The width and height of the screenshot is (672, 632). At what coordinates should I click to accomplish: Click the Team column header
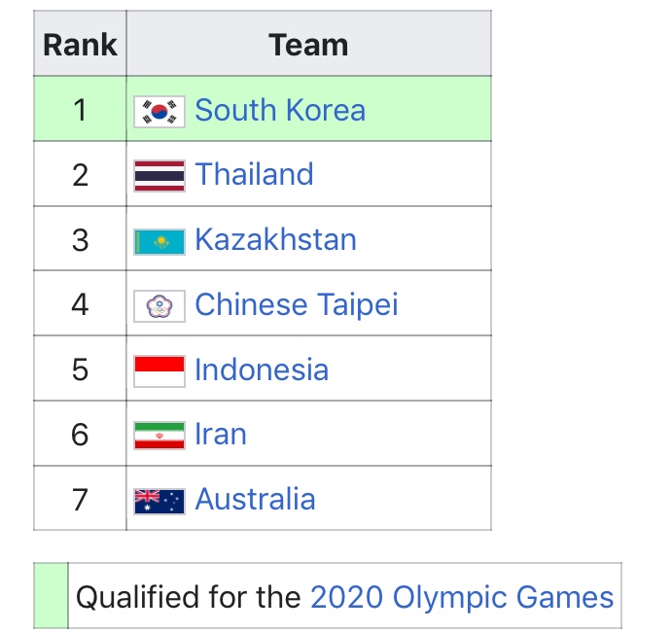(309, 44)
